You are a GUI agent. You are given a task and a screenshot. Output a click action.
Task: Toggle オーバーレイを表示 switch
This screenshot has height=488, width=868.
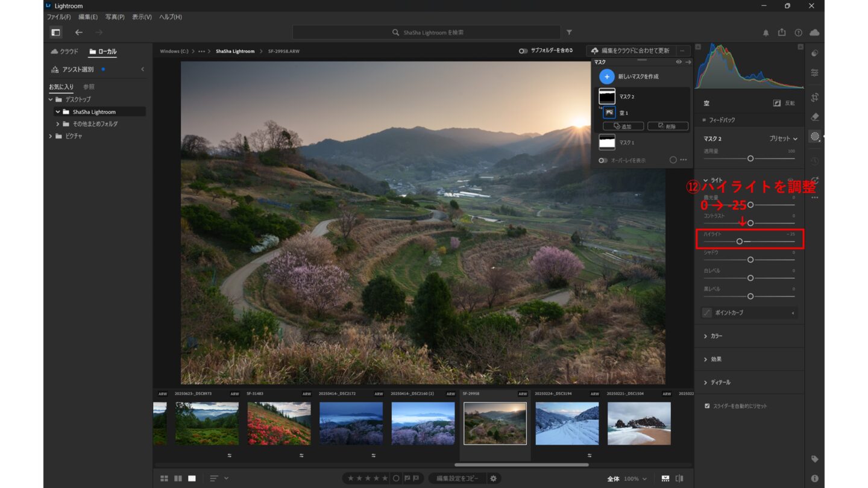coord(603,160)
